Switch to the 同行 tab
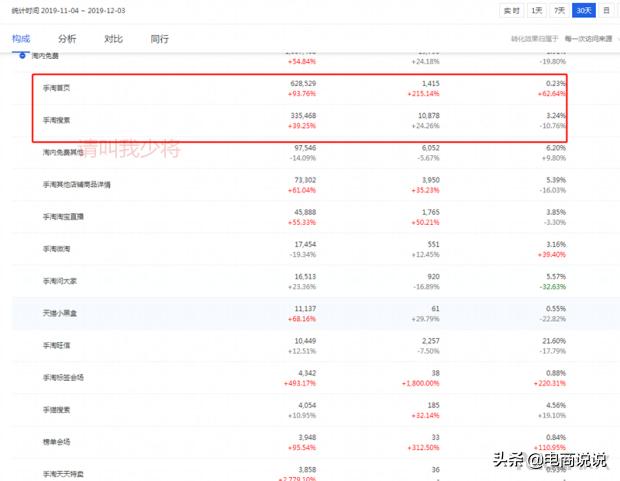This screenshot has width=620, height=481. 160,39
